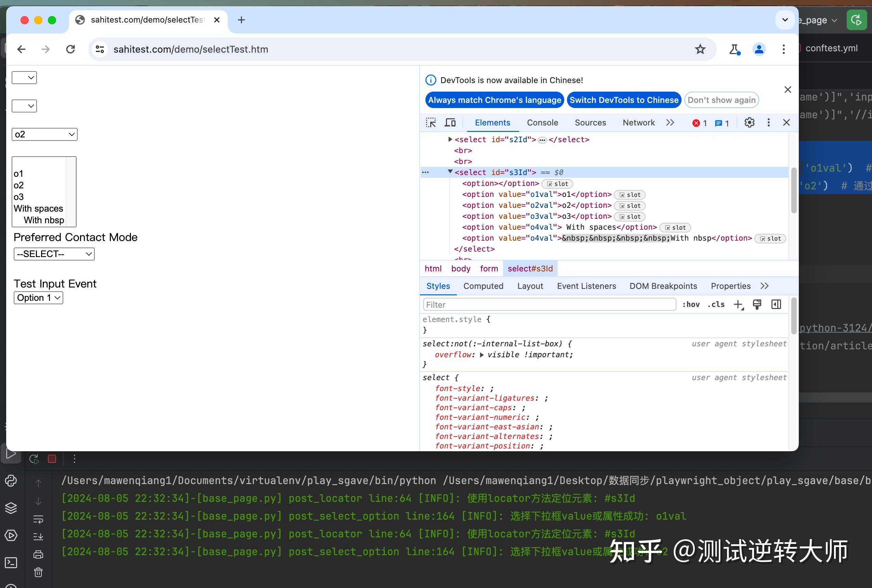Screen dimensions: 872x588
Task: Open the --SELECT-- contact mode dropdown
Action: click(x=54, y=254)
